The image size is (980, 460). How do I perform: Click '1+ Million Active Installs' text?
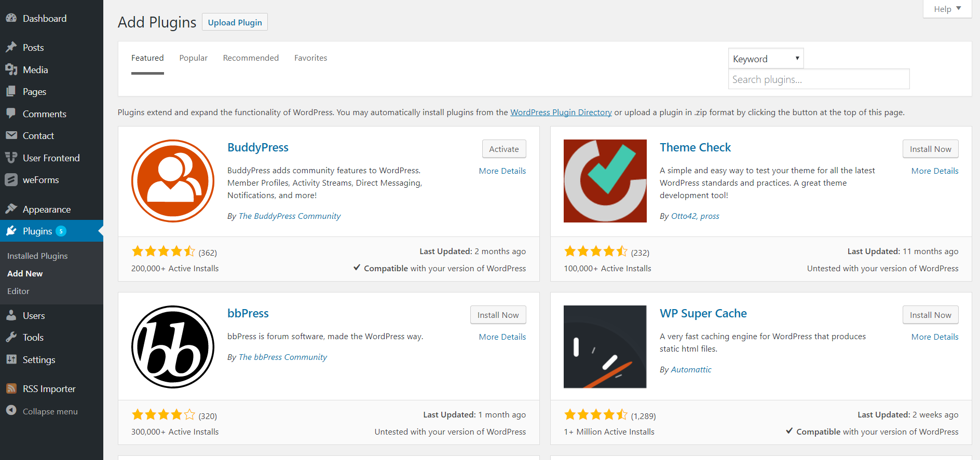[x=609, y=431]
